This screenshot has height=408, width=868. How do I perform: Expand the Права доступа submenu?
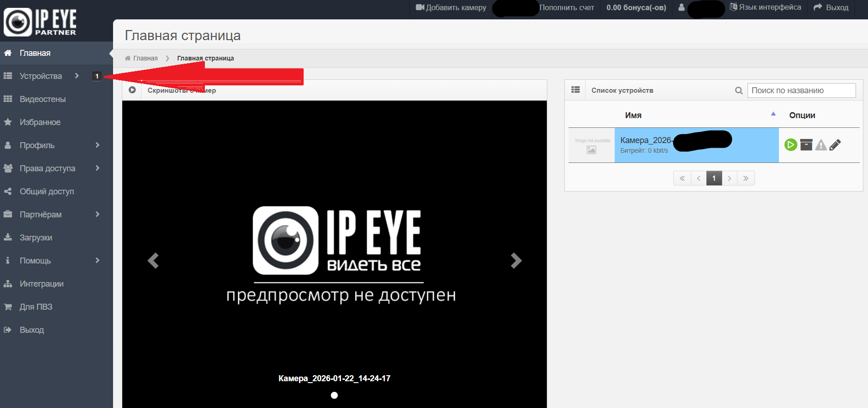click(47, 168)
